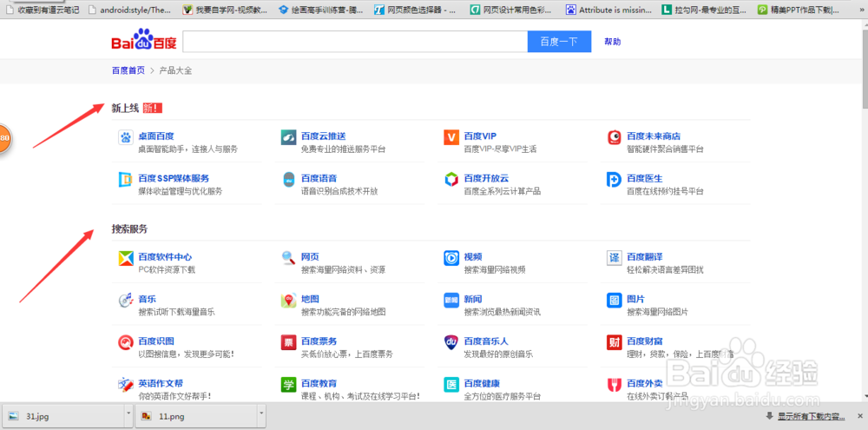Image resolution: width=868 pixels, height=430 pixels.
Task: Click 显示所有下载内容 link
Action: [812, 417]
